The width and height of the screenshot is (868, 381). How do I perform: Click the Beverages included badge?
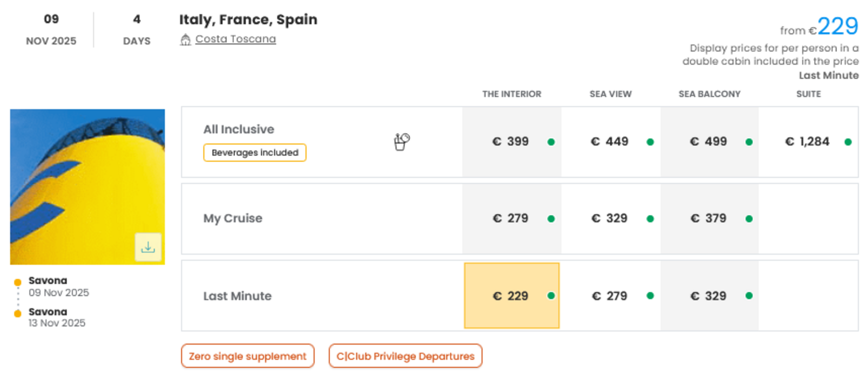click(x=255, y=153)
